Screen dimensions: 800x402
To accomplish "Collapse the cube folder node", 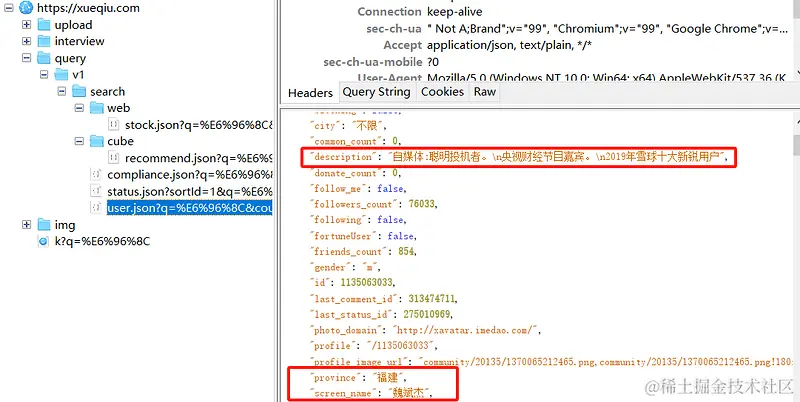I will (79, 141).
